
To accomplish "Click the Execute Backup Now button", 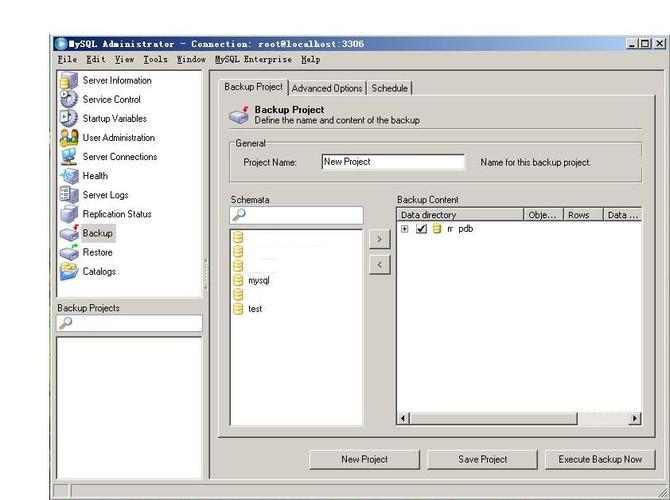I will (x=600, y=459).
